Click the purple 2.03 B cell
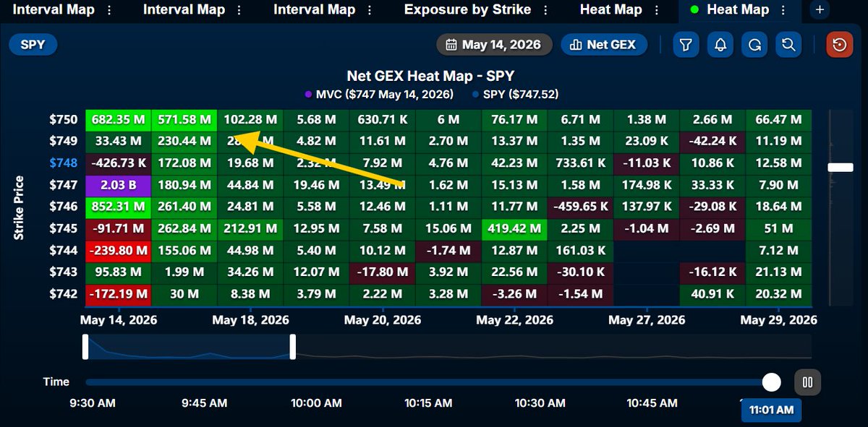Viewport: 868px width, 427px height. point(118,186)
